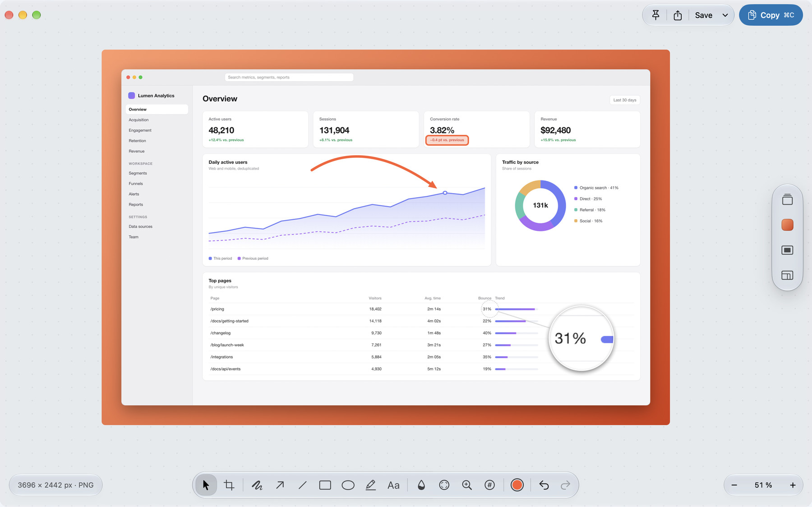
Task: Choose the freehand scribble tool
Action: tap(257, 485)
